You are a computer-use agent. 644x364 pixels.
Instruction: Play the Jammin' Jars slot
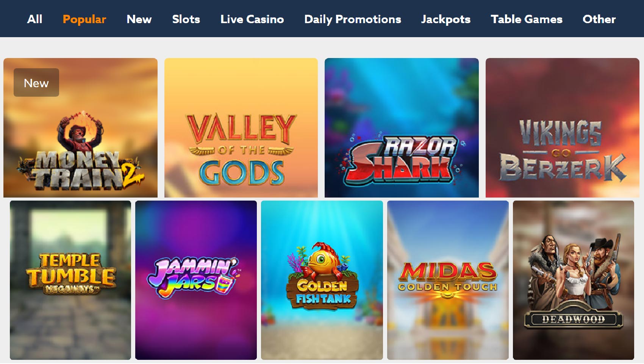coord(196,280)
